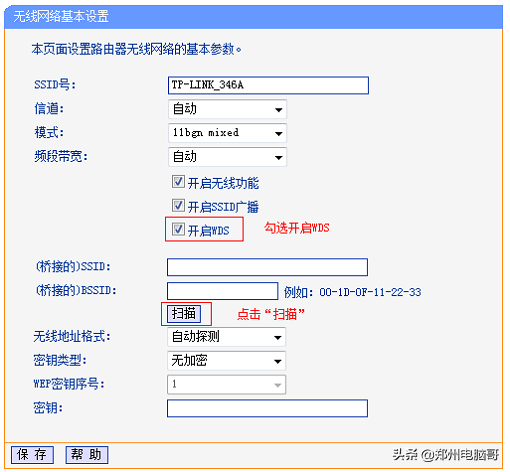Open the WEP密钥序号 dropdown
510x472 pixels.
pos(226,385)
